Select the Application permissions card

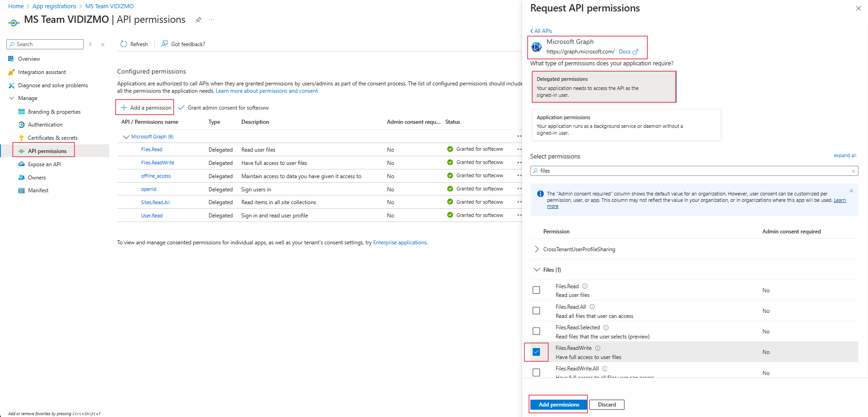pos(626,125)
